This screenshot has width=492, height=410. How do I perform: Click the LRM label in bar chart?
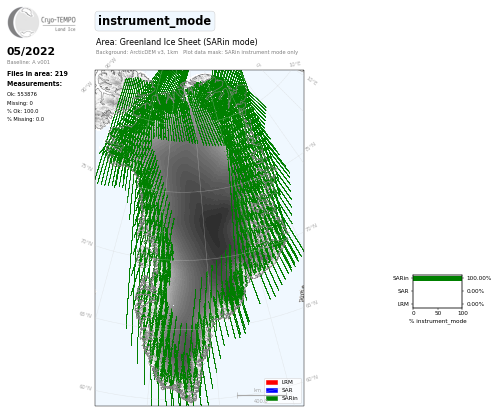pyautogui.click(x=403, y=304)
